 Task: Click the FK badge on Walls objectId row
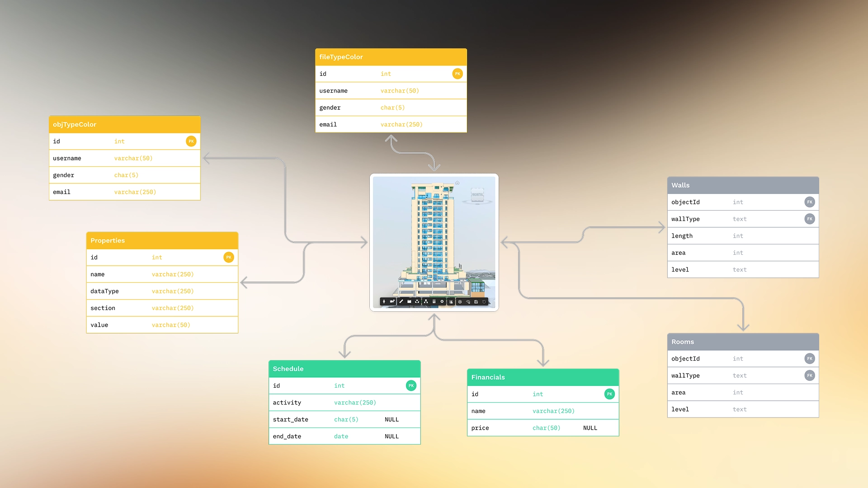[809, 202]
